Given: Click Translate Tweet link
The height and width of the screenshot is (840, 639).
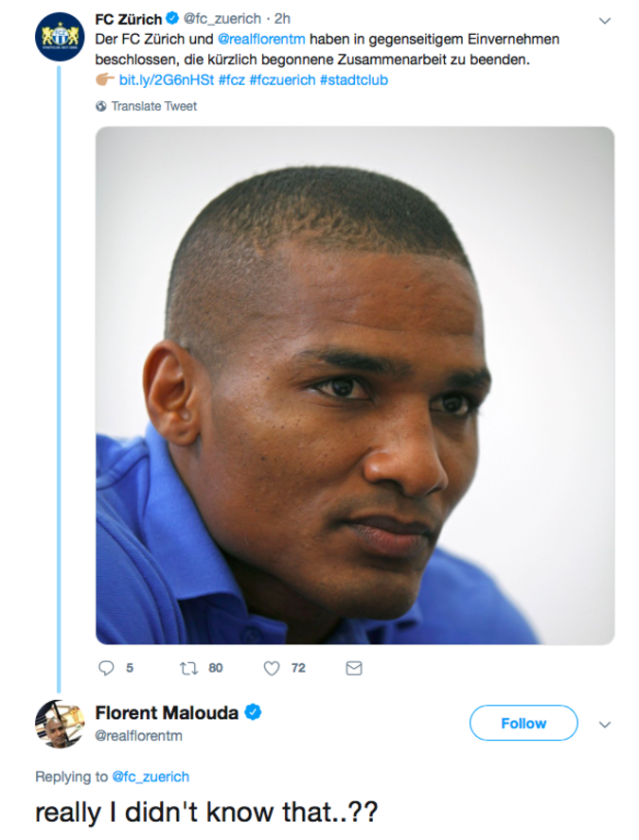Looking at the screenshot, I should (x=153, y=106).
